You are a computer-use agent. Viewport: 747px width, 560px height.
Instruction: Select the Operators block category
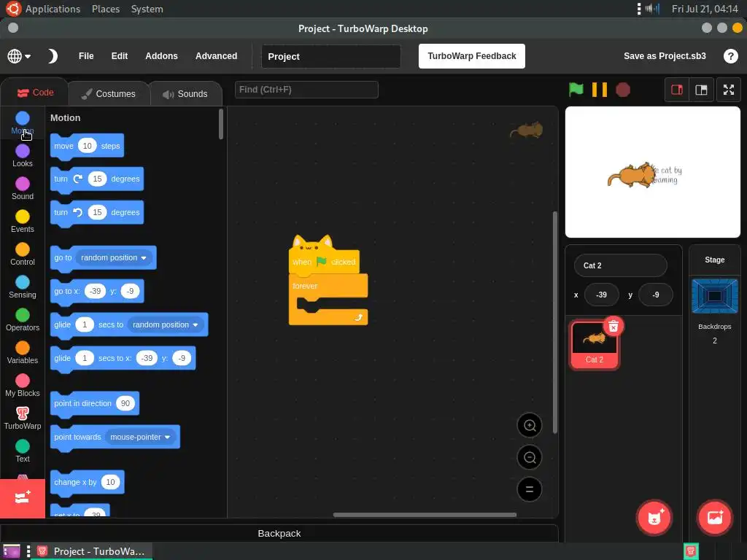pos(23,320)
